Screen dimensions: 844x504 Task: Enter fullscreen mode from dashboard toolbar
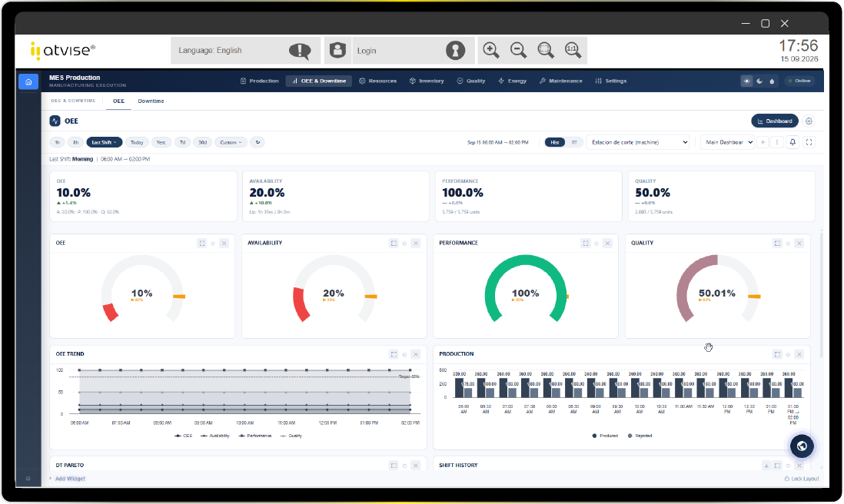(809, 143)
